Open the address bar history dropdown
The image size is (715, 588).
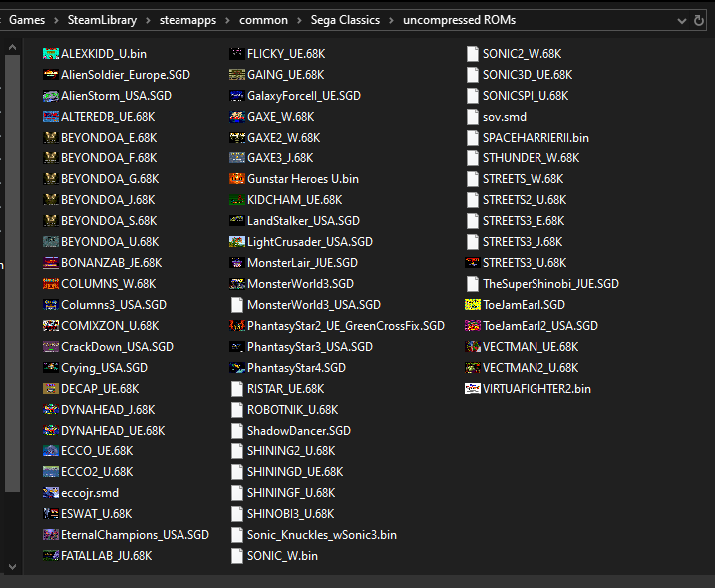pyautogui.click(x=682, y=21)
